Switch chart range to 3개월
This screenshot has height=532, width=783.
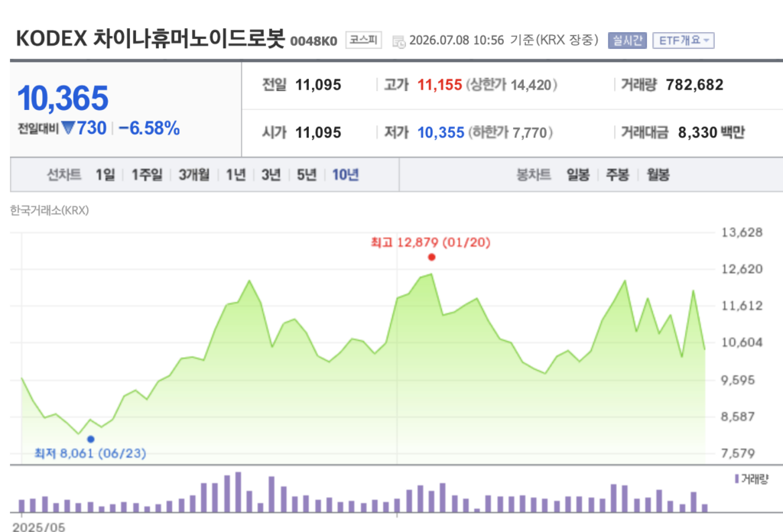point(194,175)
